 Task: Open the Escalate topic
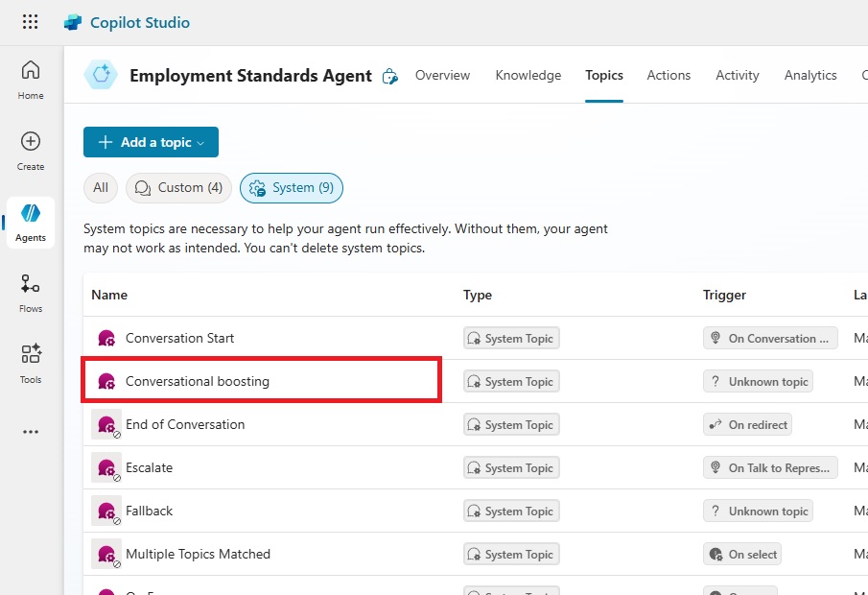pos(149,467)
